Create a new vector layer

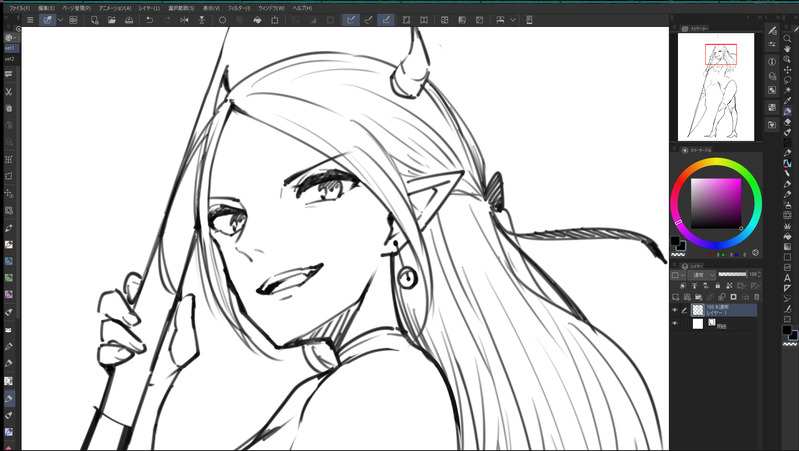(x=687, y=297)
